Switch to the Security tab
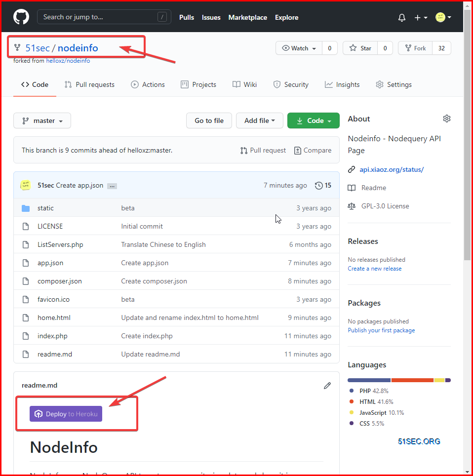Image resolution: width=473 pixels, height=476 pixels. coord(290,84)
